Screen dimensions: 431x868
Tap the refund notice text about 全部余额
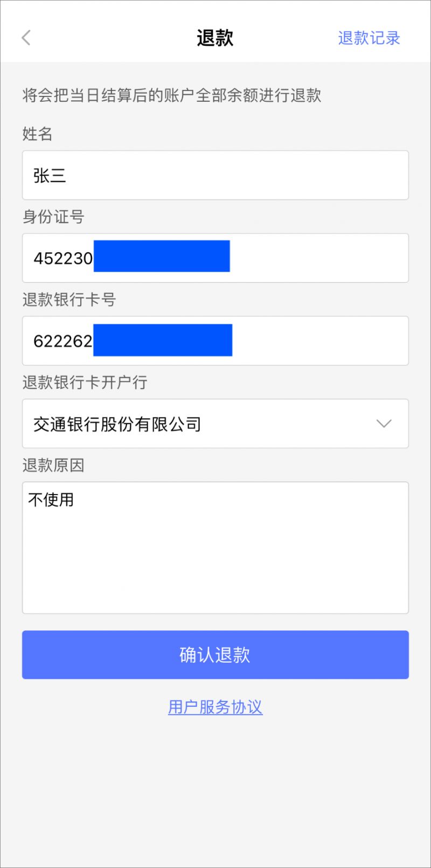click(x=172, y=95)
